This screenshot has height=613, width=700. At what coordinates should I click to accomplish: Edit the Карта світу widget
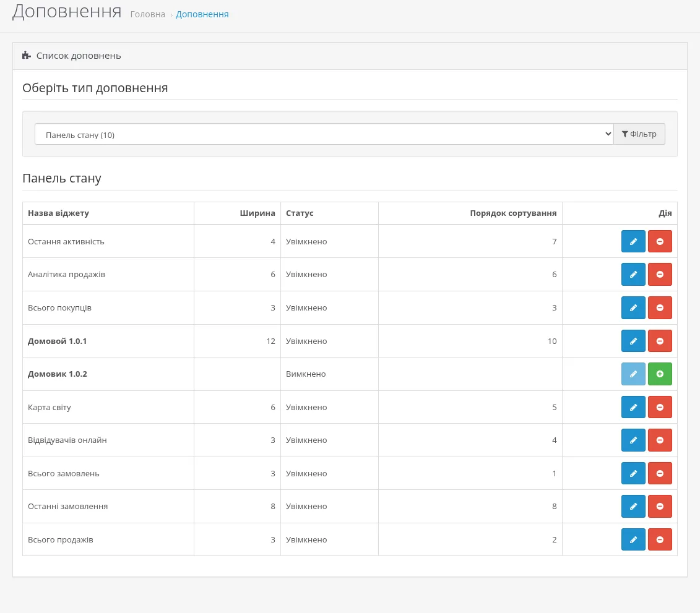tap(633, 408)
